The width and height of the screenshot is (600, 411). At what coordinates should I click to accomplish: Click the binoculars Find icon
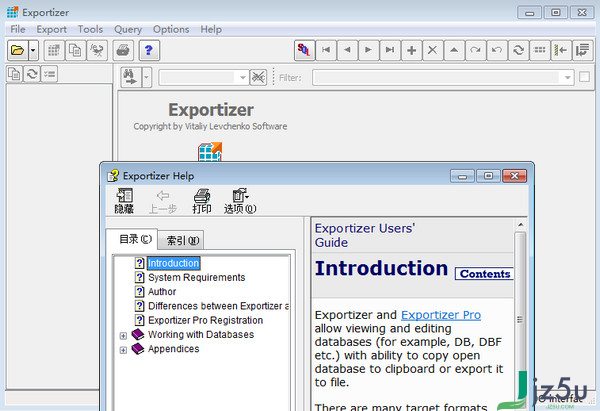(x=131, y=77)
